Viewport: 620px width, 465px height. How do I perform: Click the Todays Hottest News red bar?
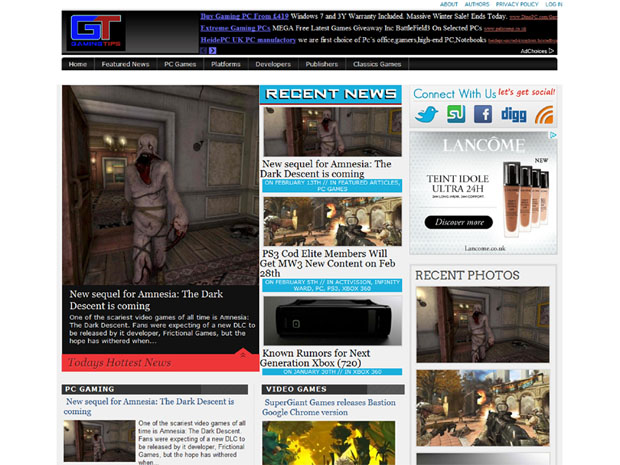coord(161,363)
